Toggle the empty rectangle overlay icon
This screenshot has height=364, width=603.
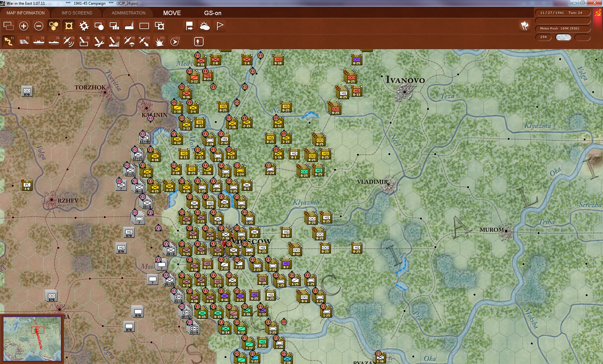click(144, 26)
